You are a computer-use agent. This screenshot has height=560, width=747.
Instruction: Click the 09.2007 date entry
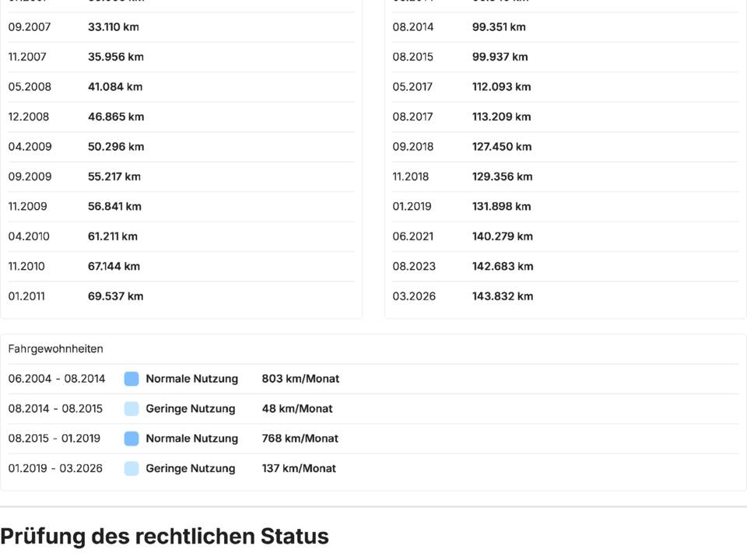30,27
